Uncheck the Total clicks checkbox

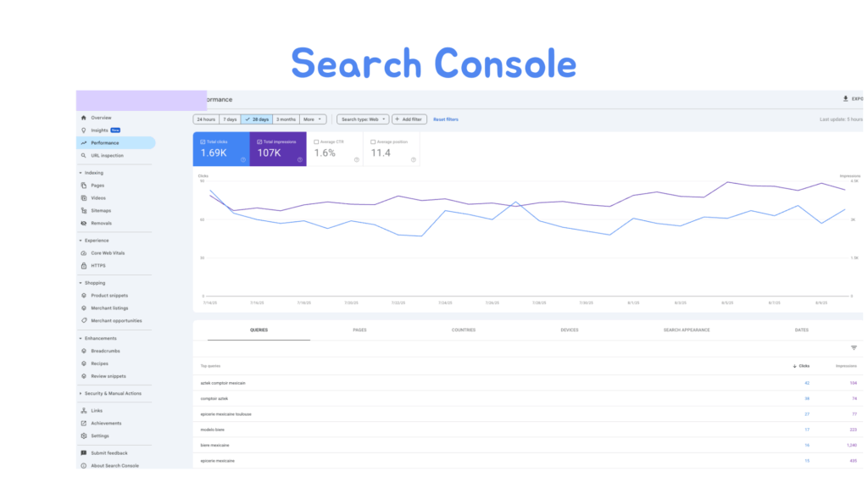[203, 142]
